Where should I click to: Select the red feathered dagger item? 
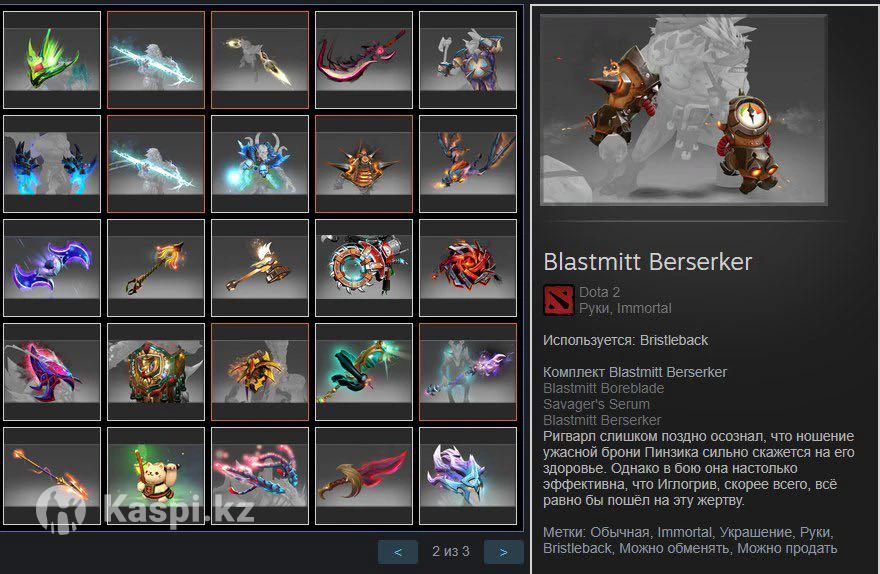364,476
